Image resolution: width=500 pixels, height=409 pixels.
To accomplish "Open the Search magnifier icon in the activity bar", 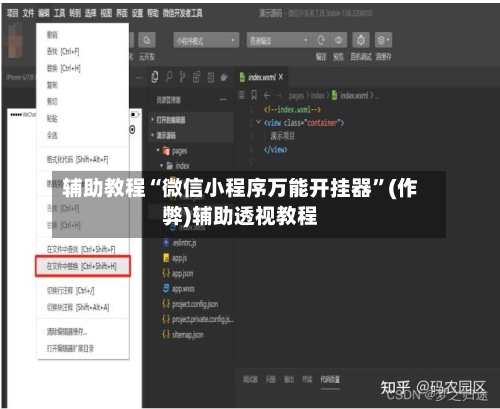I will pyautogui.click(x=169, y=77).
